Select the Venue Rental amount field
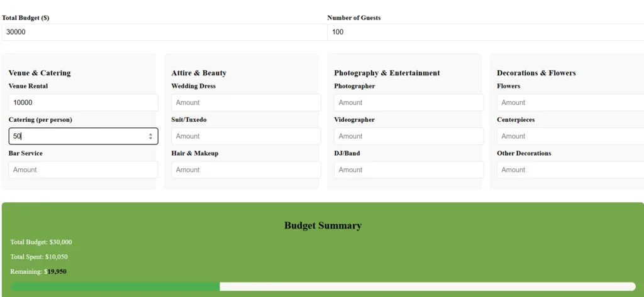 click(84, 102)
